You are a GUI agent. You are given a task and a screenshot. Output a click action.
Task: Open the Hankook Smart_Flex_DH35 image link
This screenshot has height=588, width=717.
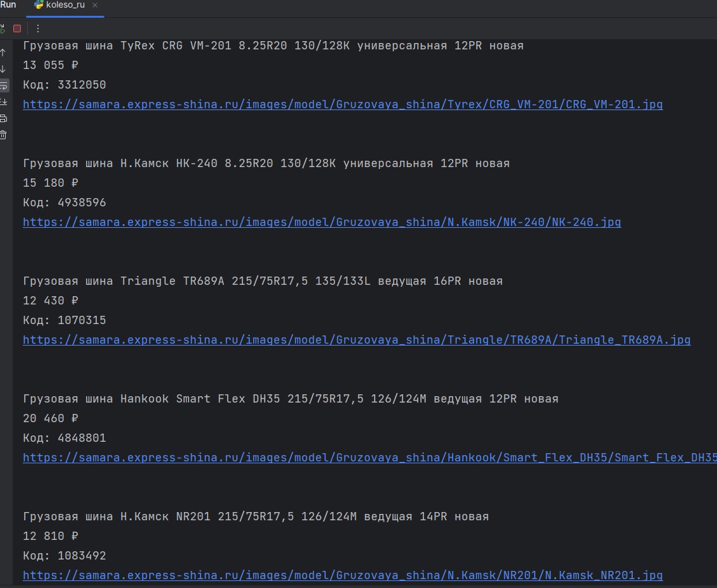[x=370, y=458]
